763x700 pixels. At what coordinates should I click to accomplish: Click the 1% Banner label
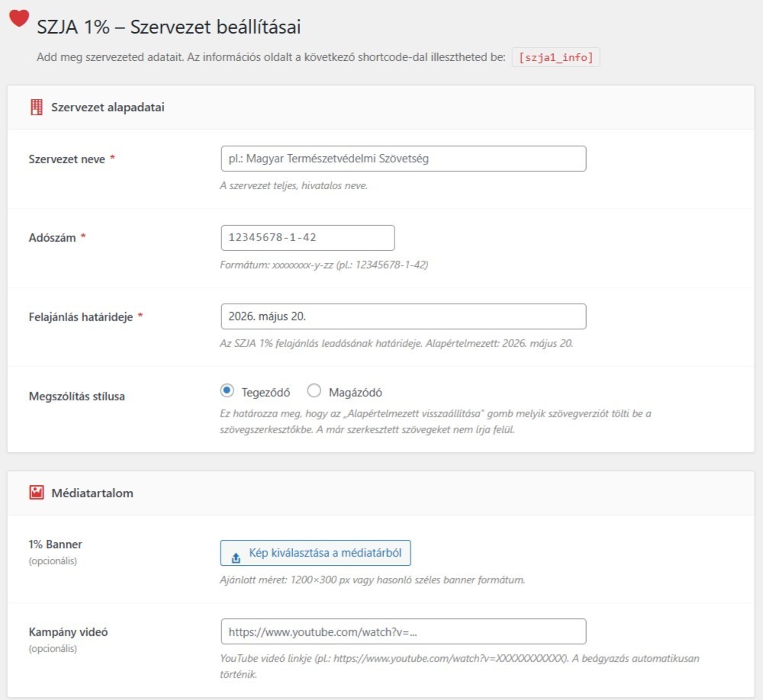click(x=55, y=545)
